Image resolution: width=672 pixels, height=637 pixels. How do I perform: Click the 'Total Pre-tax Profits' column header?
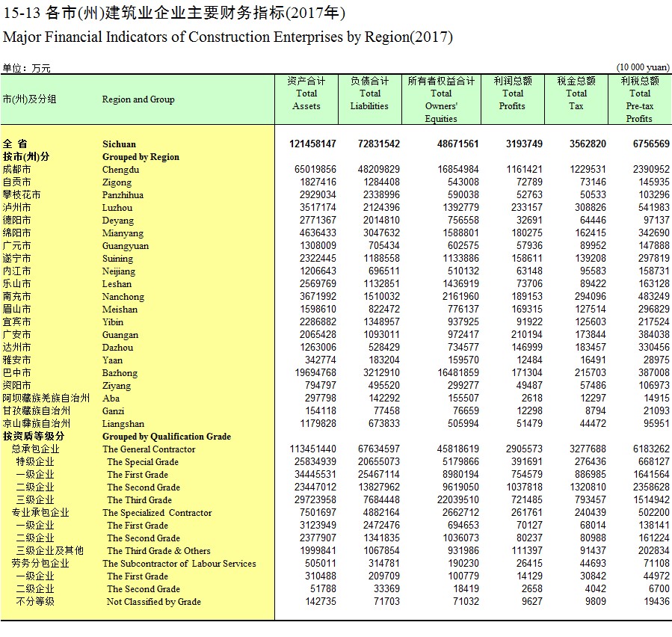(x=639, y=99)
